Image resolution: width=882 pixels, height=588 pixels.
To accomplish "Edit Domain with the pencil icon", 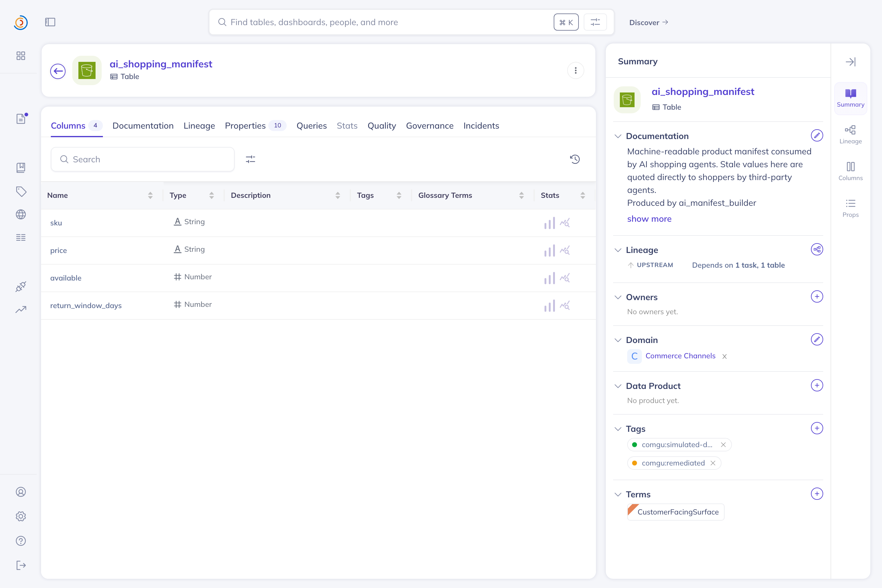I will click(x=817, y=339).
